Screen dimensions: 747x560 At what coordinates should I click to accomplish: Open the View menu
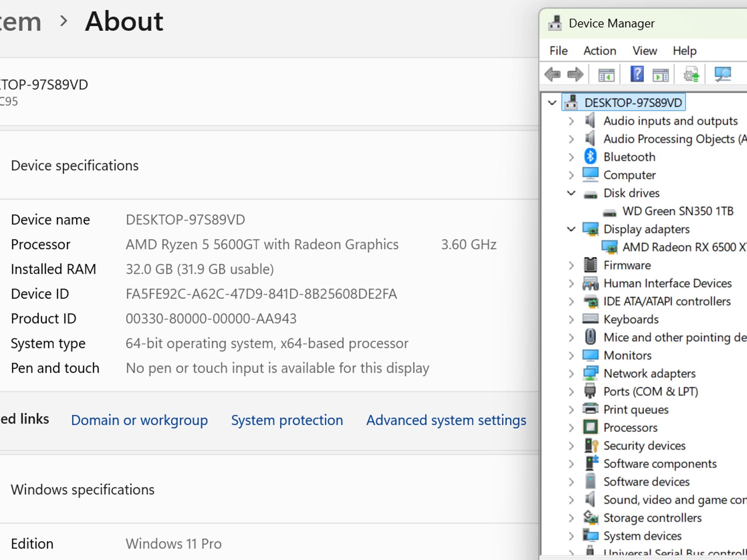645,50
